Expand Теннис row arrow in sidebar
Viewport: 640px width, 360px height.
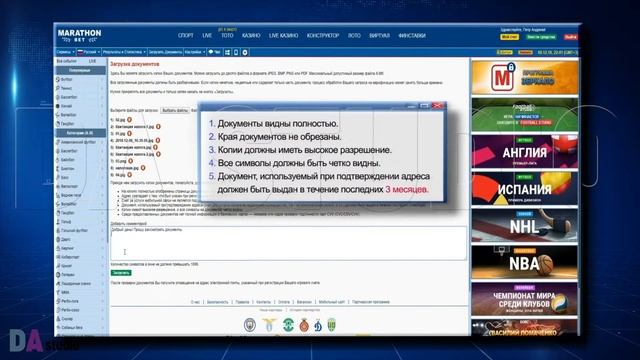tap(102, 88)
